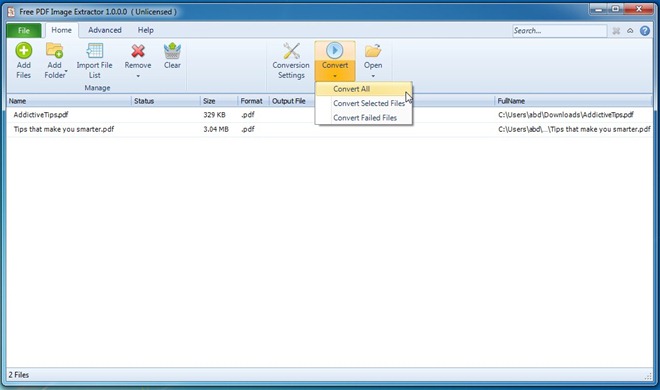This screenshot has height=390, width=660.
Task: Click the blue Help question icon
Action: pos(645,31)
